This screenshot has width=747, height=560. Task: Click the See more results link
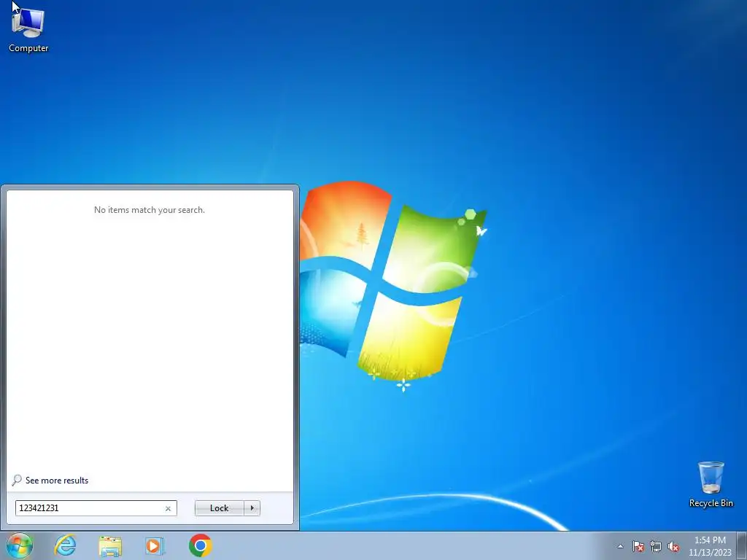point(57,481)
